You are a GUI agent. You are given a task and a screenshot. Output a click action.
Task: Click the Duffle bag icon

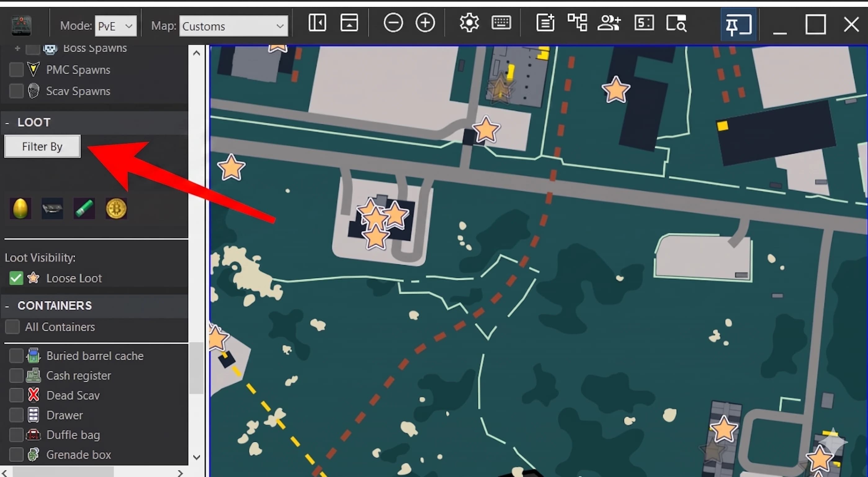pyautogui.click(x=34, y=435)
